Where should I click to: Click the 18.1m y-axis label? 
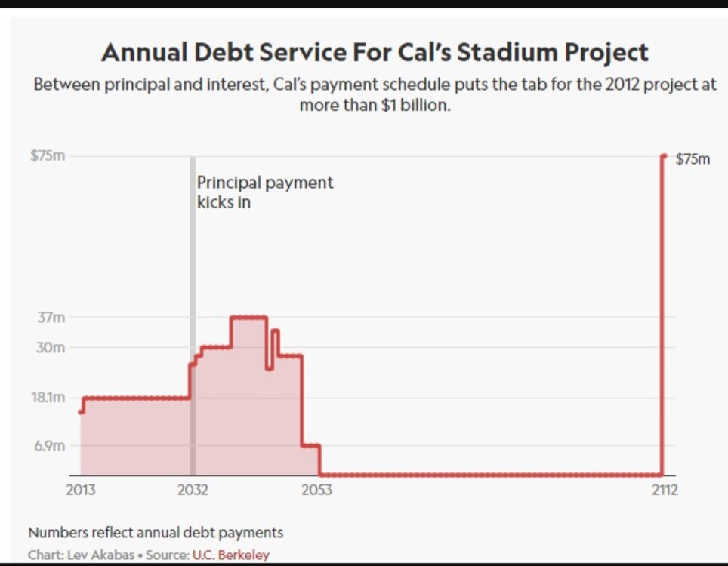pos(48,397)
